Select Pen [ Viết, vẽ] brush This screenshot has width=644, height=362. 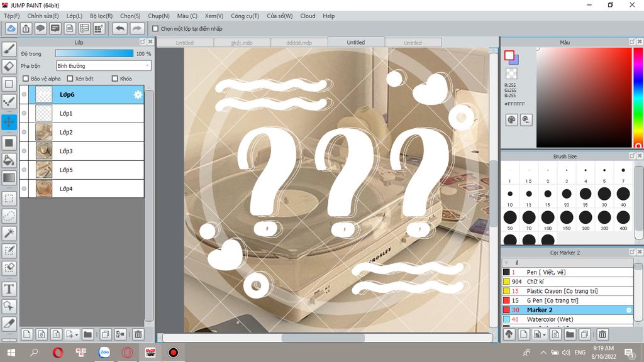tap(567, 272)
